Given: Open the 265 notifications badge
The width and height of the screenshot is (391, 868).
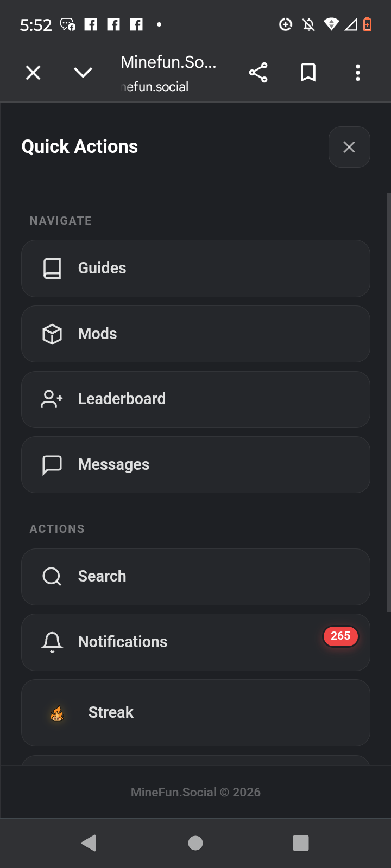Looking at the screenshot, I should pos(340,636).
